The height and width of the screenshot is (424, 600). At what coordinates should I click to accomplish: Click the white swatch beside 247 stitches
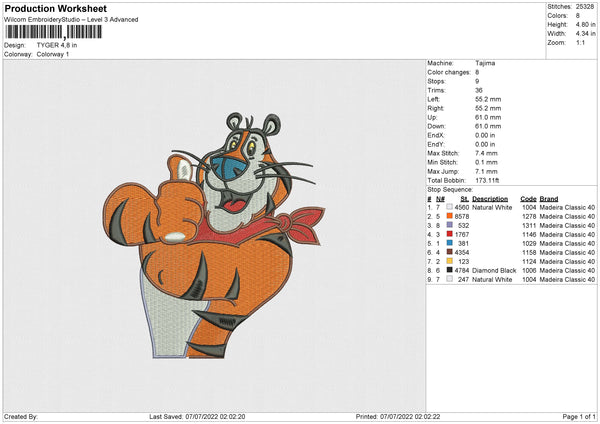(450, 279)
